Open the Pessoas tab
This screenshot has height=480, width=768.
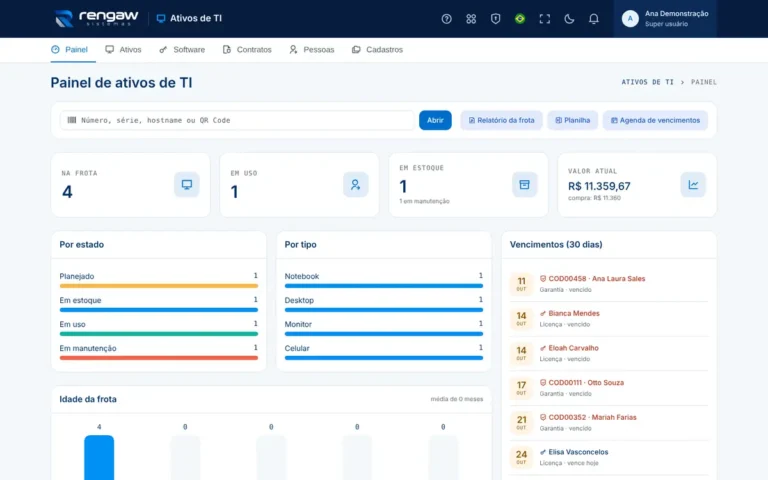click(x=312, y=49)
